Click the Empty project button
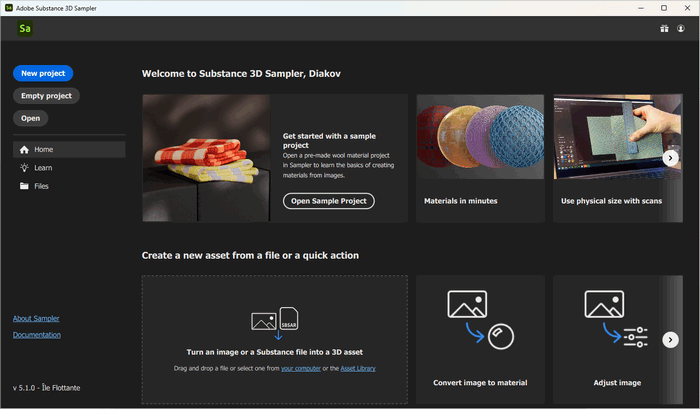Viewport: 700px width, 409px height. (x=46, y=96)
